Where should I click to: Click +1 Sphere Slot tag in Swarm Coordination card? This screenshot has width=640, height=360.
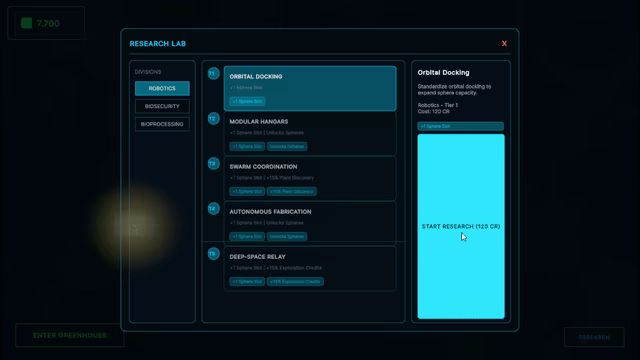pyautogui.click(x=247, y=191)
